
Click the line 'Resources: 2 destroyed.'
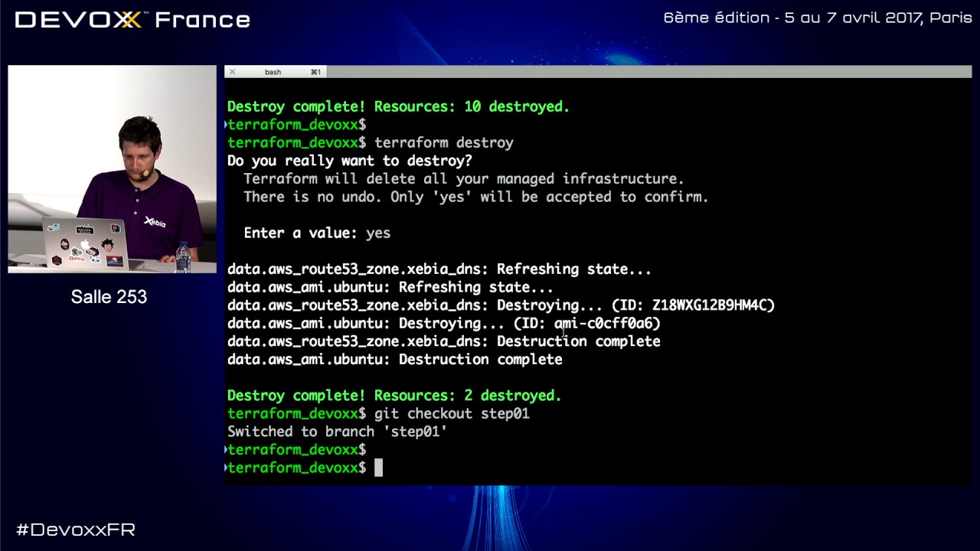click(394, 396)
